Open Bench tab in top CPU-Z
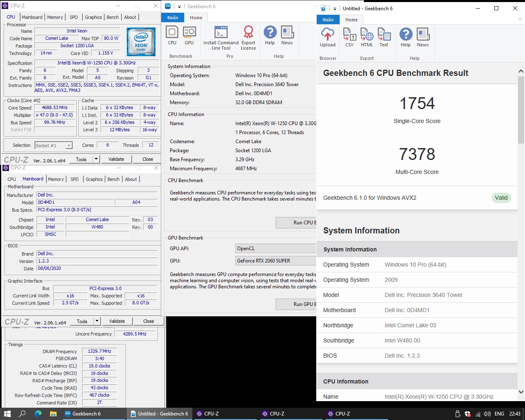Screen dimensions: 525x420 [113, 17]
